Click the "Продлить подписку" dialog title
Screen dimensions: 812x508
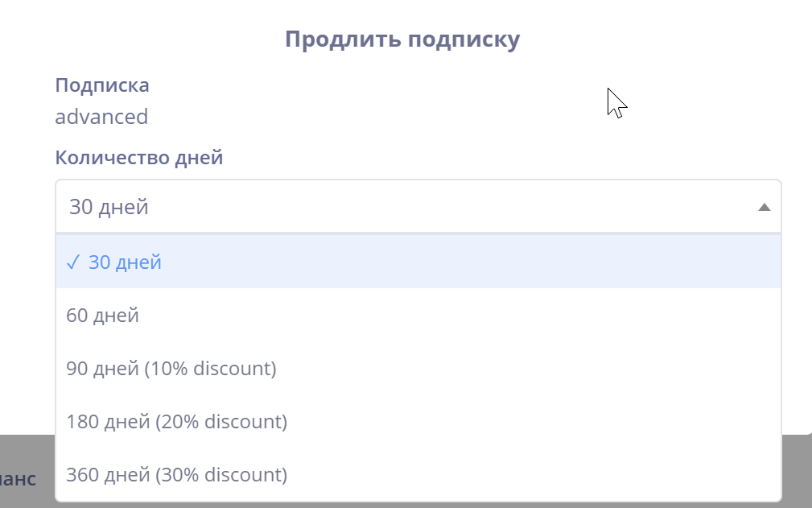tap(404, 38)
